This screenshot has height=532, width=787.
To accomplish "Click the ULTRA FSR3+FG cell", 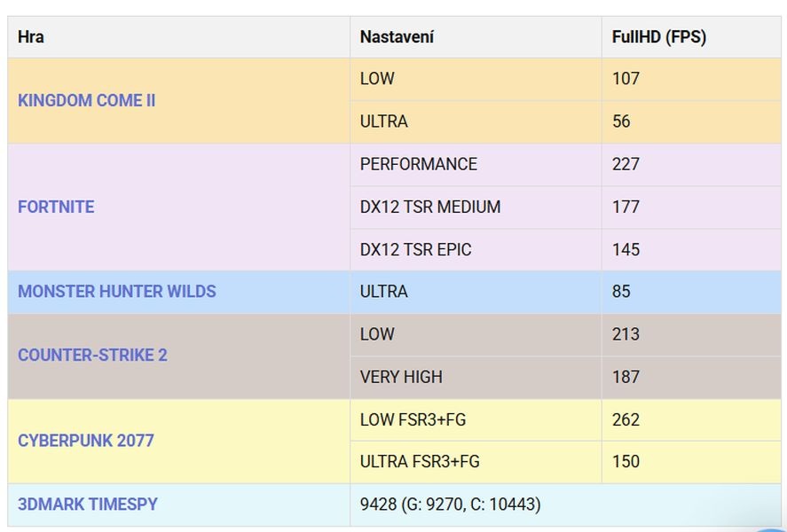I will point(419,461).
